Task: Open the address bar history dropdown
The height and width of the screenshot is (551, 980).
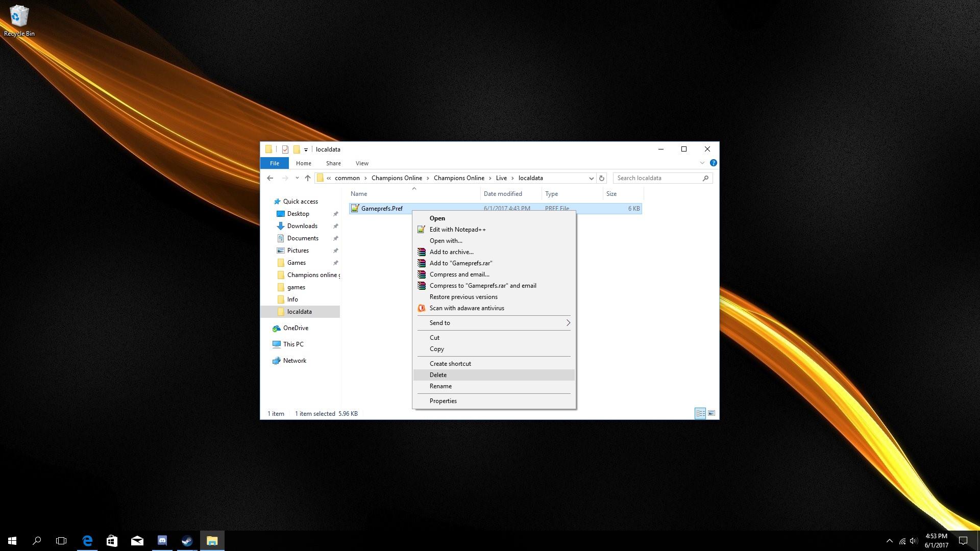Action: (x=591, y=178)
